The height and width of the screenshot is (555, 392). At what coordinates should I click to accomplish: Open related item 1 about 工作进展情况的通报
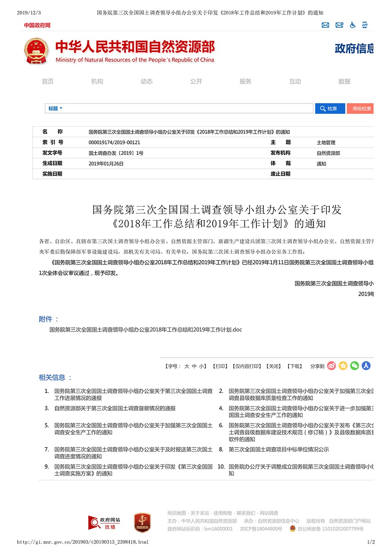point(133,395)
